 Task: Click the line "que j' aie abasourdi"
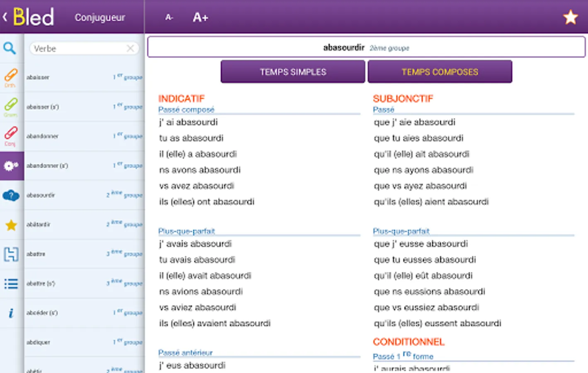(415, 122)
